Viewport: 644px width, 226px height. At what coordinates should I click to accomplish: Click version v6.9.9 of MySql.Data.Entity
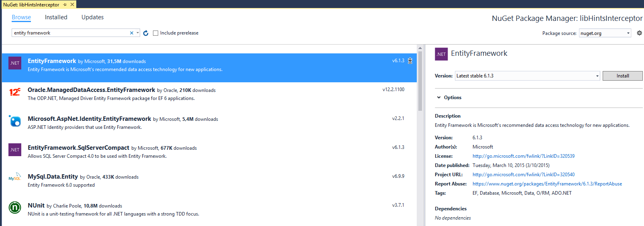[398, 176]
